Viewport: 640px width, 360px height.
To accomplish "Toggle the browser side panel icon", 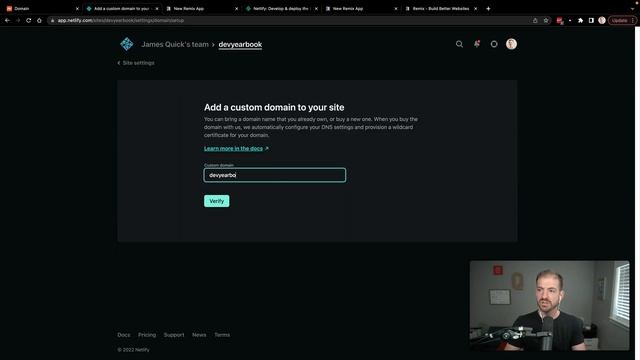I will 591,20.
